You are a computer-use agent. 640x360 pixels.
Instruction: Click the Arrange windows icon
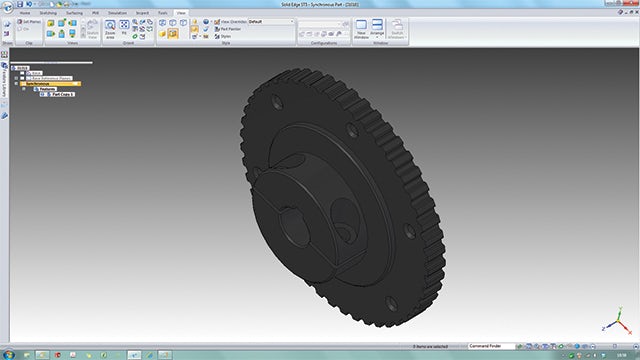(x=377, y=28)
